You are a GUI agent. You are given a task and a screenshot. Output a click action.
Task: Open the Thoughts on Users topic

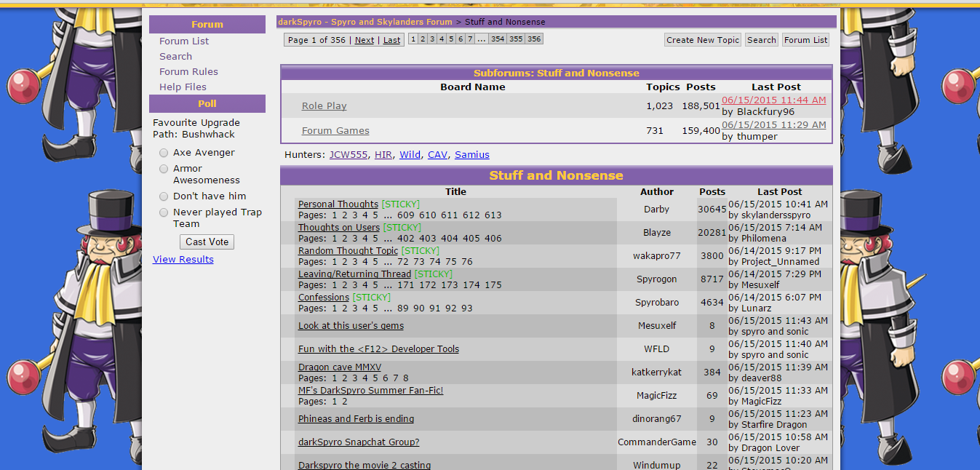coord(339,228)
